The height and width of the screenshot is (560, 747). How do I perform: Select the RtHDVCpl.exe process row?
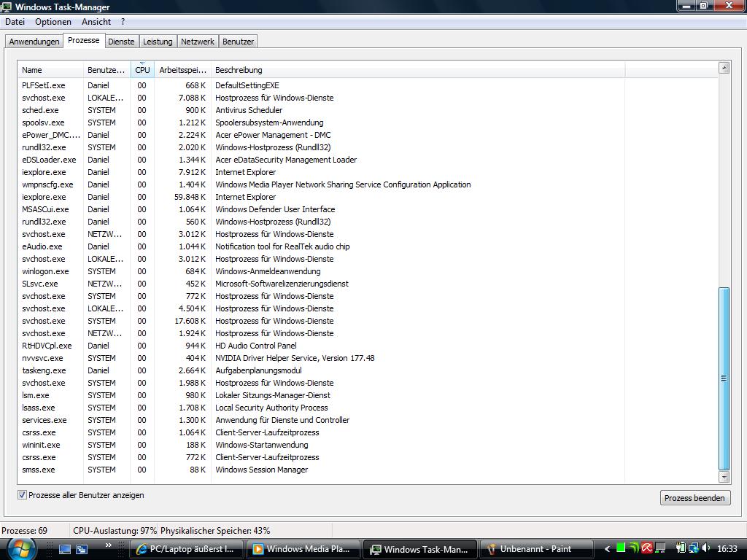[321, 345]
